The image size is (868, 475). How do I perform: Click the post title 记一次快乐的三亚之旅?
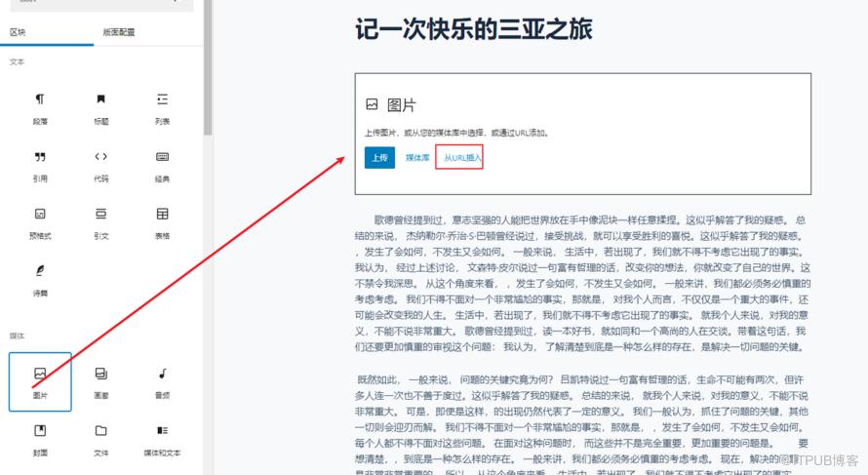[x=474, y=29]
